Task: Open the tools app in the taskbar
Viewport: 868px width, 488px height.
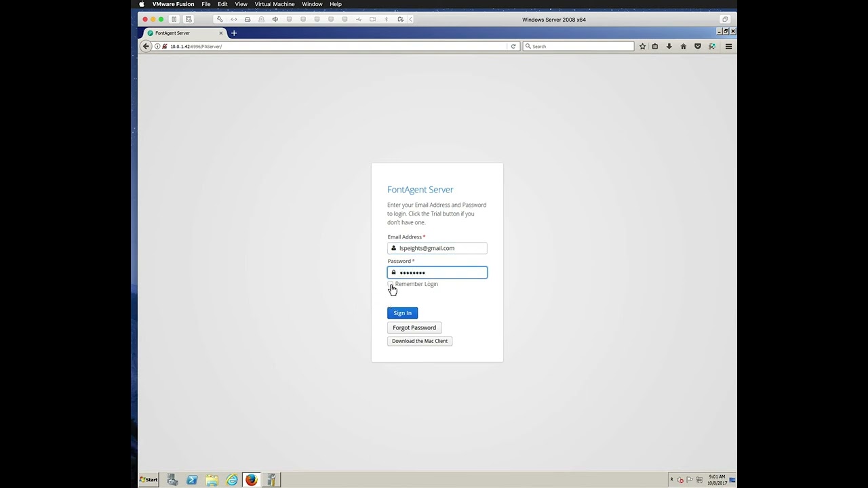Action: click(271, 480)
